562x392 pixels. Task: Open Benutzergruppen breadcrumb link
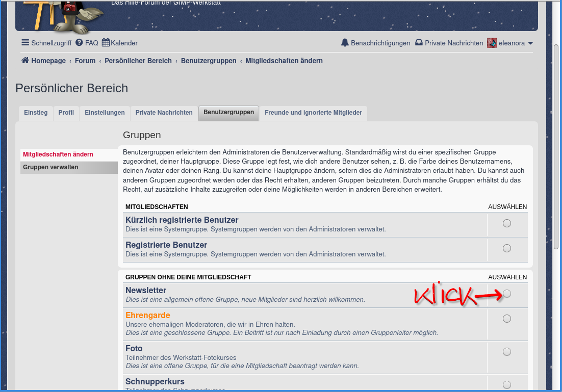(209, 61)
